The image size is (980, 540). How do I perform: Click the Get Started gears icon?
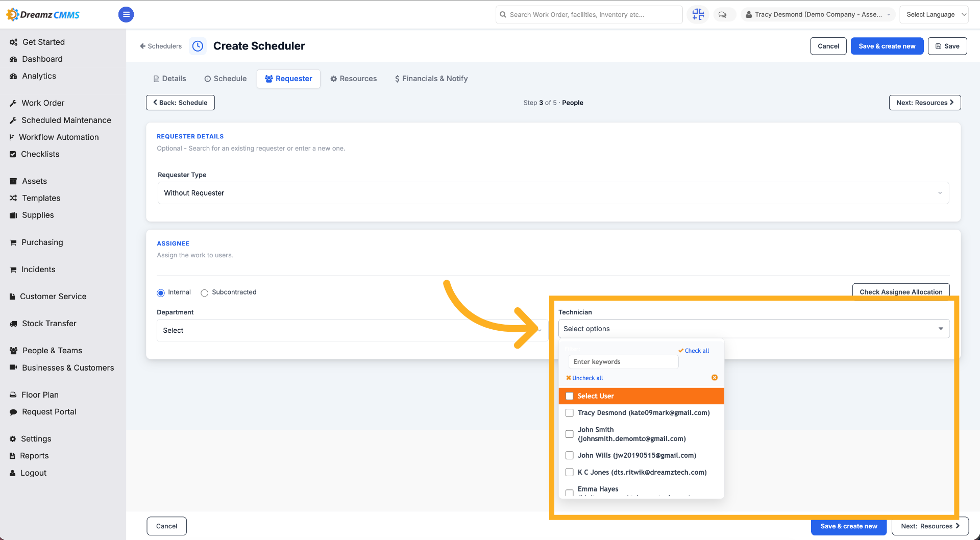(x=13, y=42)
